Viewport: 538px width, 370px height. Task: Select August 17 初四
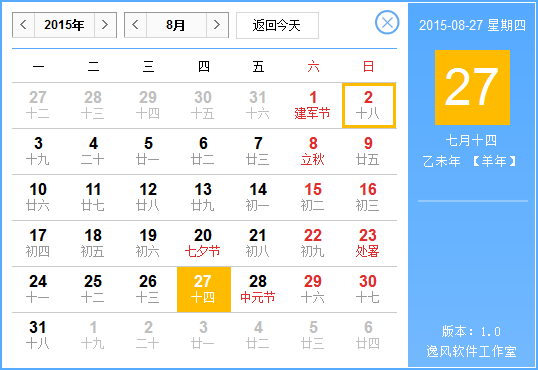(38, 243)
